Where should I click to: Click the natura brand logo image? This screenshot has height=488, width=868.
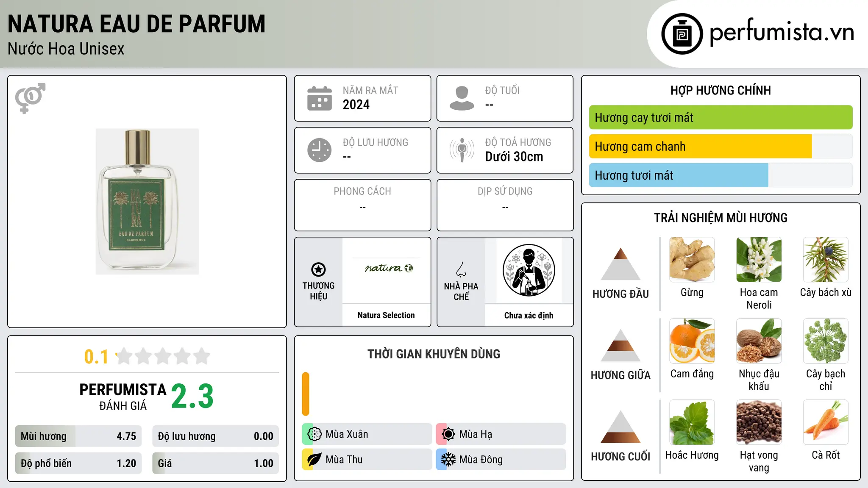point(389,268)
